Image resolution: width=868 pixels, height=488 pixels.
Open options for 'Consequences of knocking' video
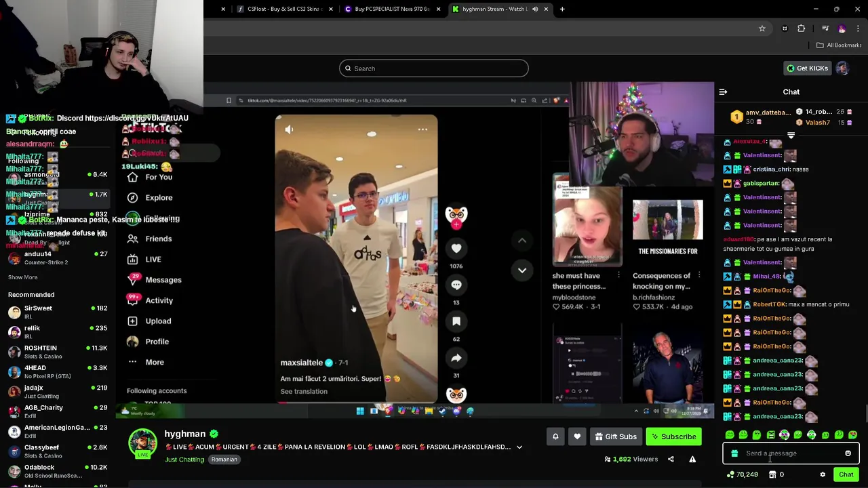pos(699,276)
